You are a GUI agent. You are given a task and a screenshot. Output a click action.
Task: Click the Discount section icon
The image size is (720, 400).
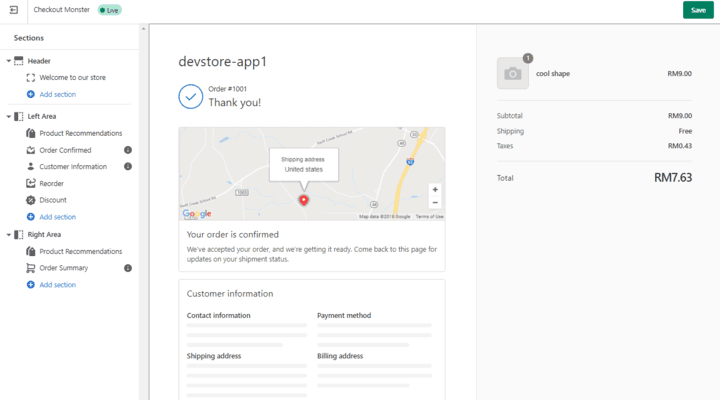(31, 200)
